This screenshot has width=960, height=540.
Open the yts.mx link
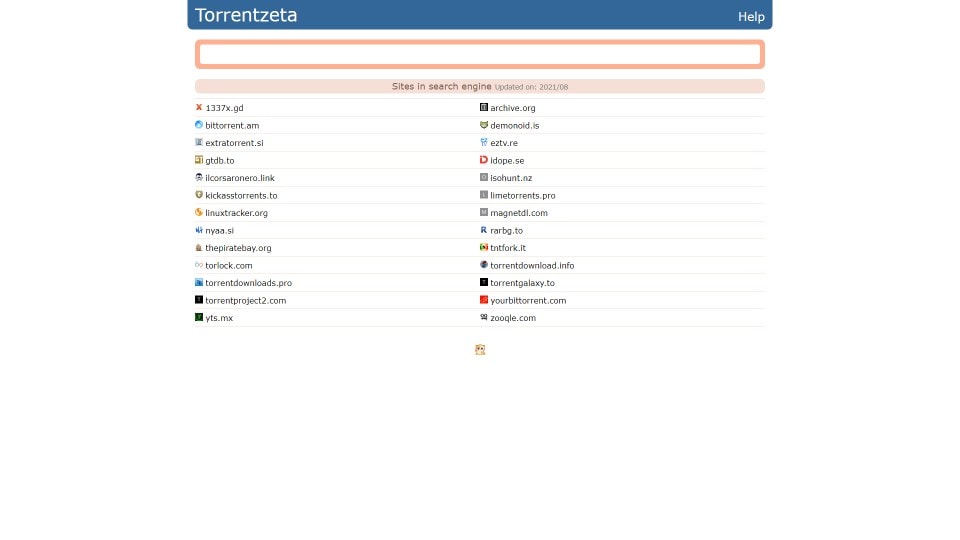[219, 318]
